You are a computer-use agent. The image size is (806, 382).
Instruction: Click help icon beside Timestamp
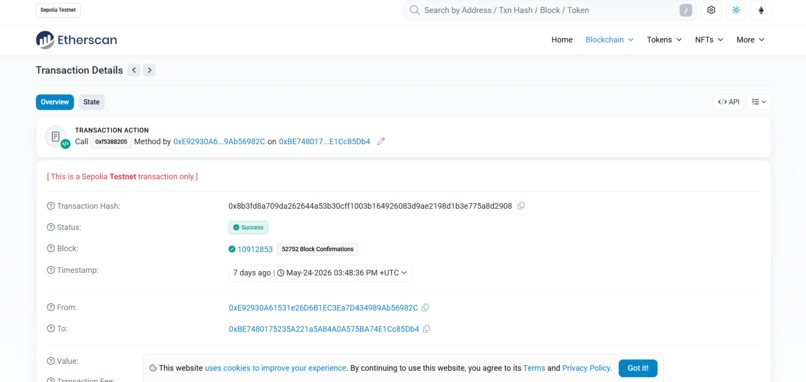point(50,270)
